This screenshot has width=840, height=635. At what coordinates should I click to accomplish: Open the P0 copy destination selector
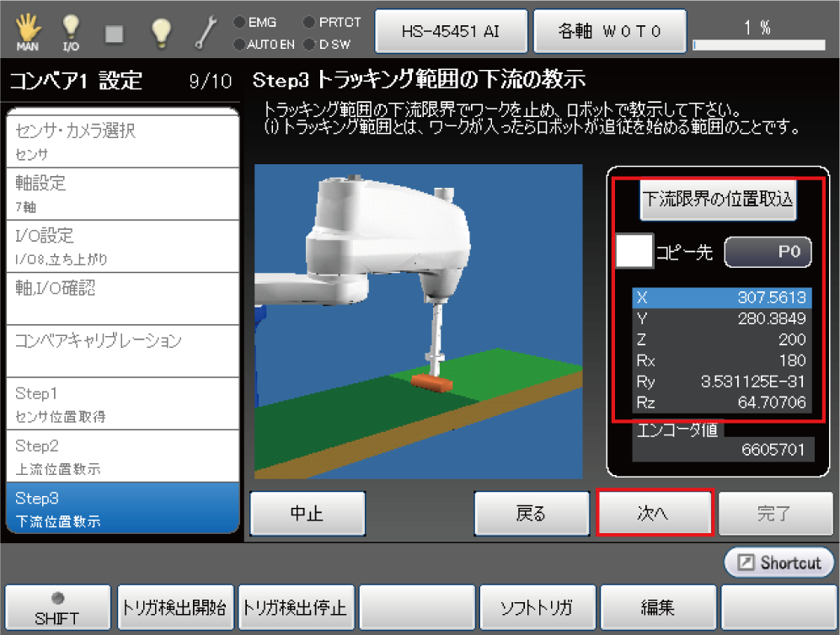pyautogui.click(x=767, y=252)
